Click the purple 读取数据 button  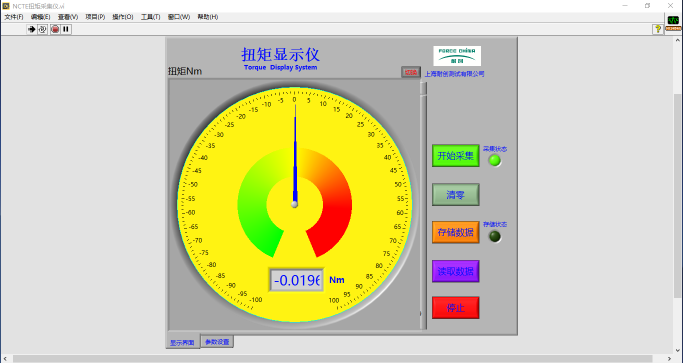click(x=456, y=271)
